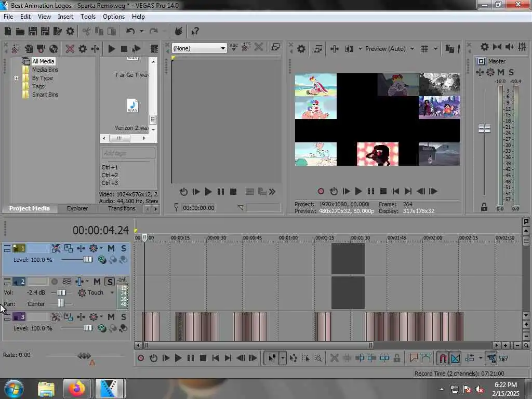Click the Overlays grid icon in the preview toolbar

coord(424,49)
